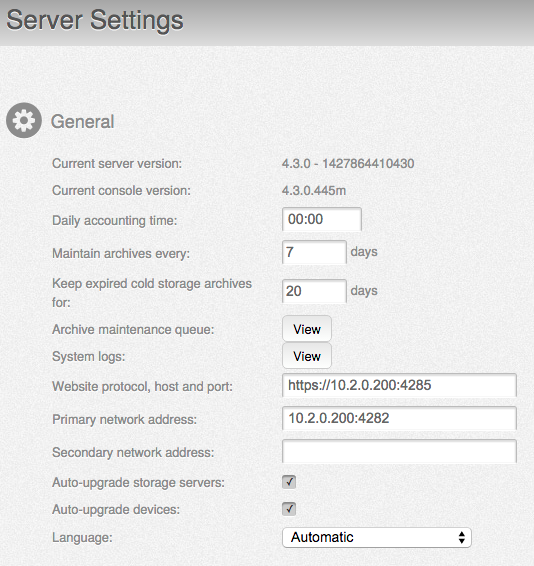The width and height of the screenshot is (534, 566).
Task: Click the Primary network address field
Action: coord(399,418)
